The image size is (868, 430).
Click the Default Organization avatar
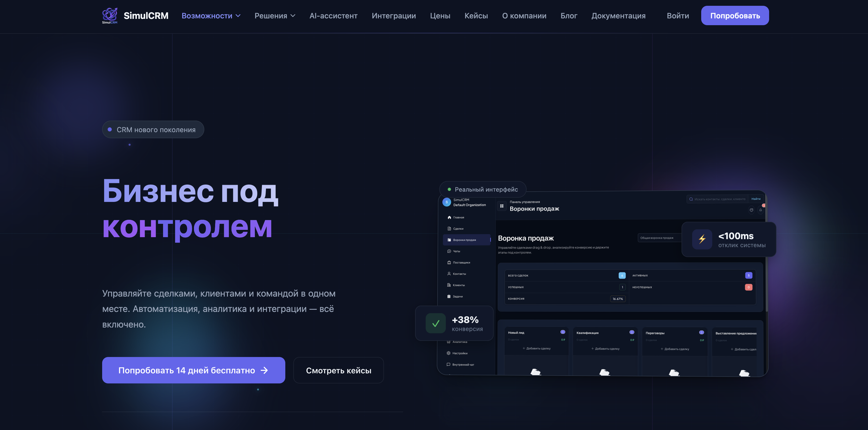point(447,202)
